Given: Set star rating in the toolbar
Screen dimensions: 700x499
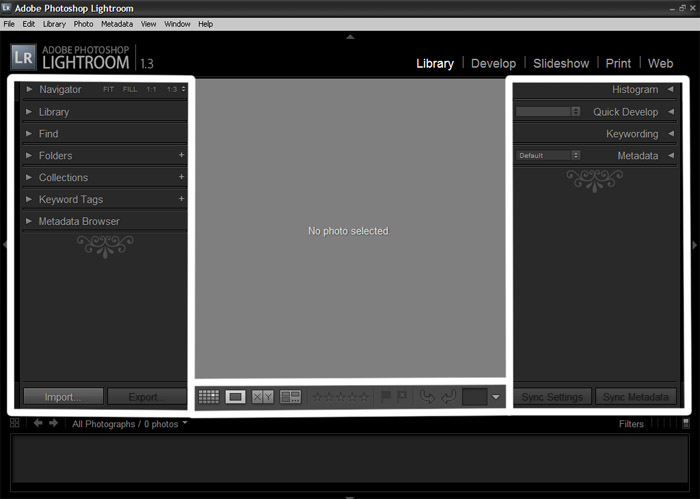Looking at the screenshot, I should [x=341, y=396].
